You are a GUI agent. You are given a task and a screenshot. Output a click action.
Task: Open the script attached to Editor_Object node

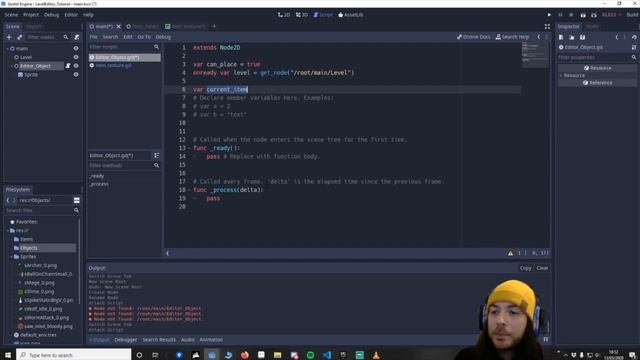pos(68,66)
